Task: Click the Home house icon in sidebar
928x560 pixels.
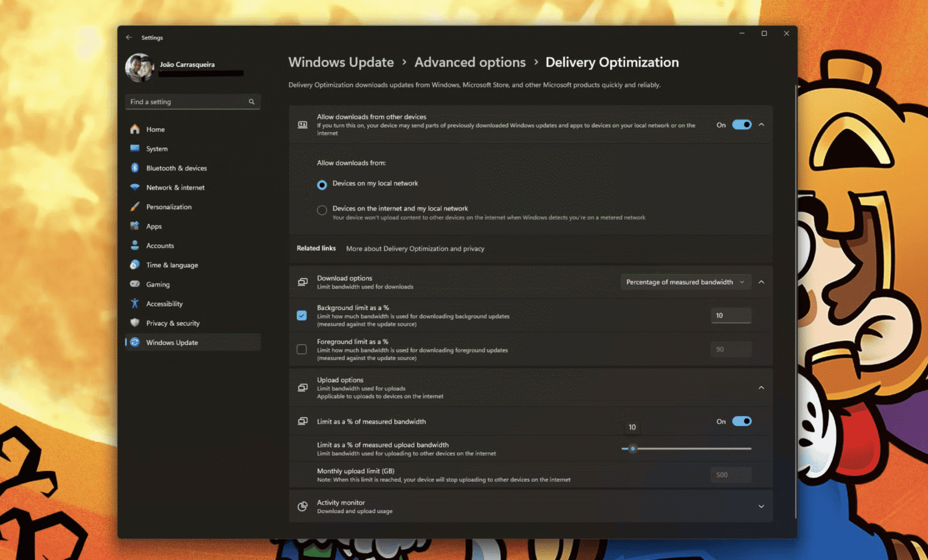Action: (135, 129)
